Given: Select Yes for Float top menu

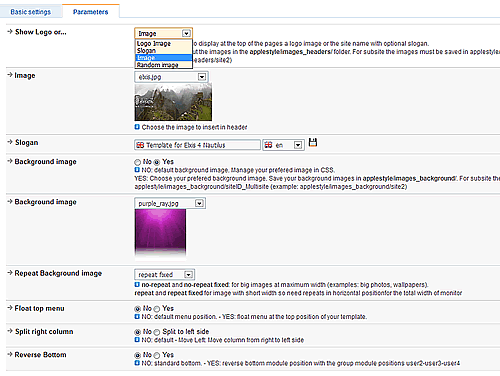Looking at the screenshot, I should [x=157, y=309].
